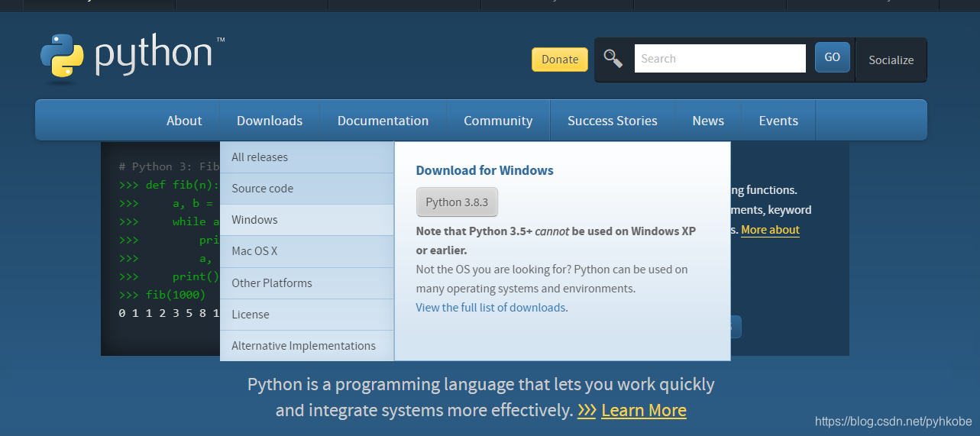Focus the Search input field
The image size is (980, 436).
tap(720, 58)
